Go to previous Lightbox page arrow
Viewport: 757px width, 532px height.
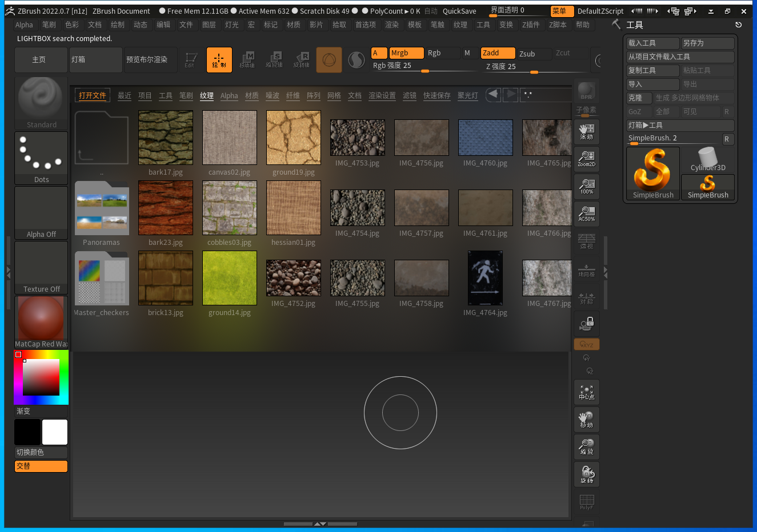(x=494, y=95)
